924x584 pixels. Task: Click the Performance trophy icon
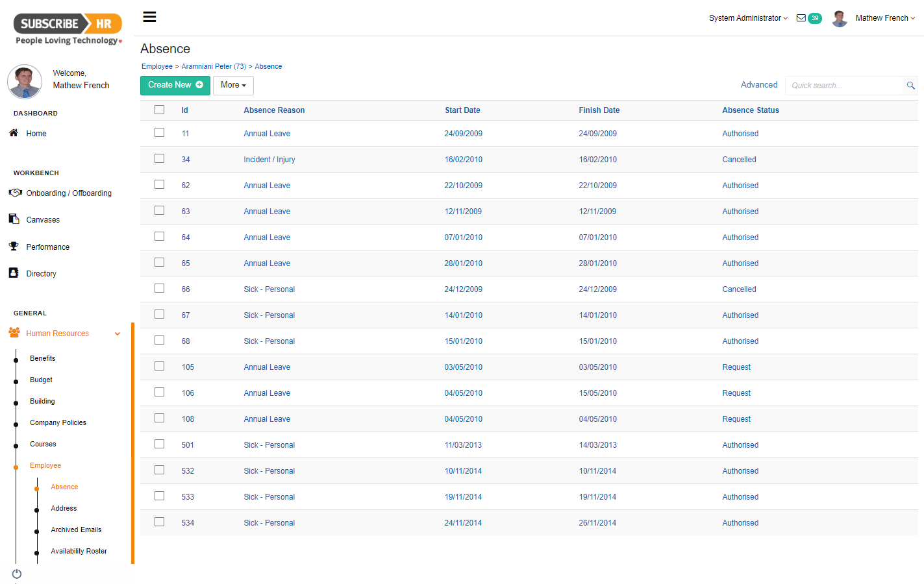pos(14,247)
